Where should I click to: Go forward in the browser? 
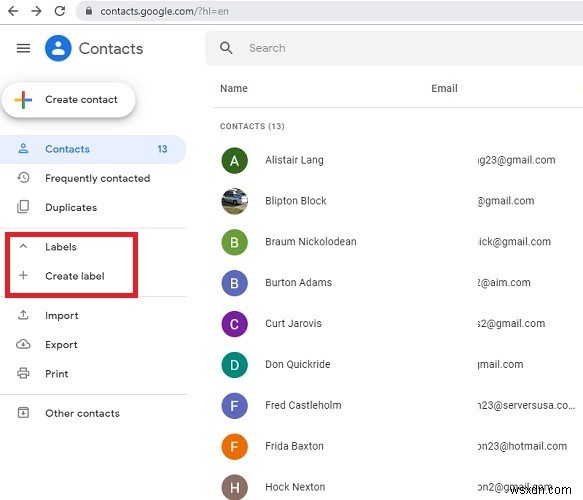[36, 11]
